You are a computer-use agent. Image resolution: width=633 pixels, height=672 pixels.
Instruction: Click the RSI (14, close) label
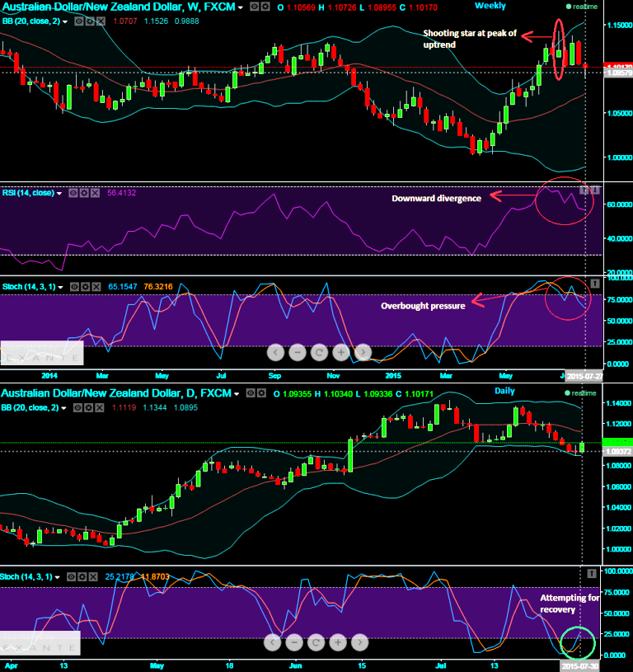(x=28, y=193)
